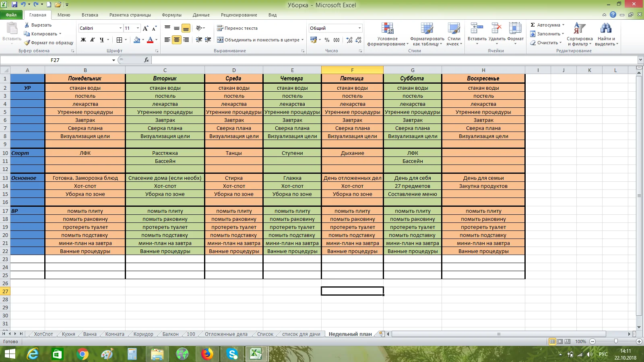Open the Файл tab
The width and height of the screenshot is (644, 362).
(11, 15)
